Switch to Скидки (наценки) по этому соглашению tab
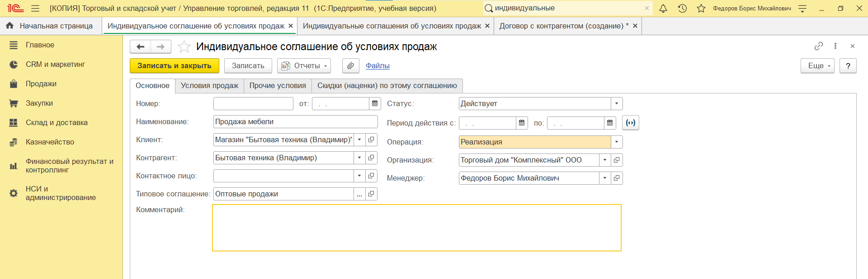Screen dimensions: 868x279 coord(387,86)
